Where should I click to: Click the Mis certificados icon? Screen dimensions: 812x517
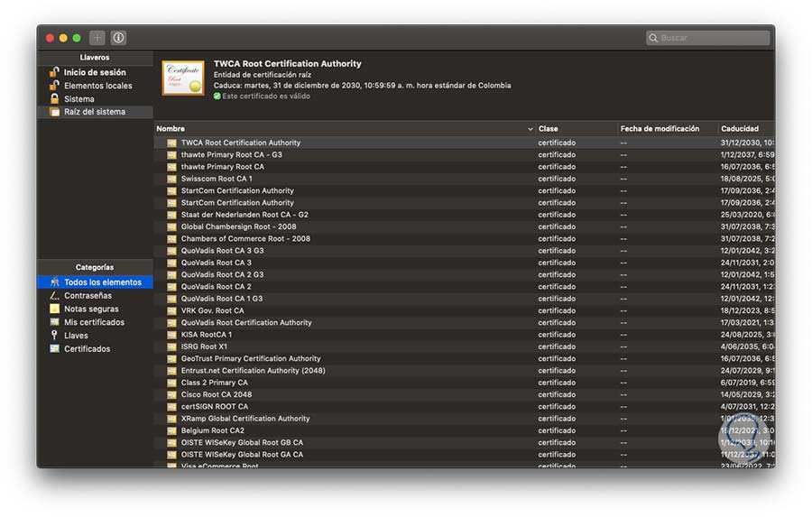pyautogui.click(x=54, y=322)
